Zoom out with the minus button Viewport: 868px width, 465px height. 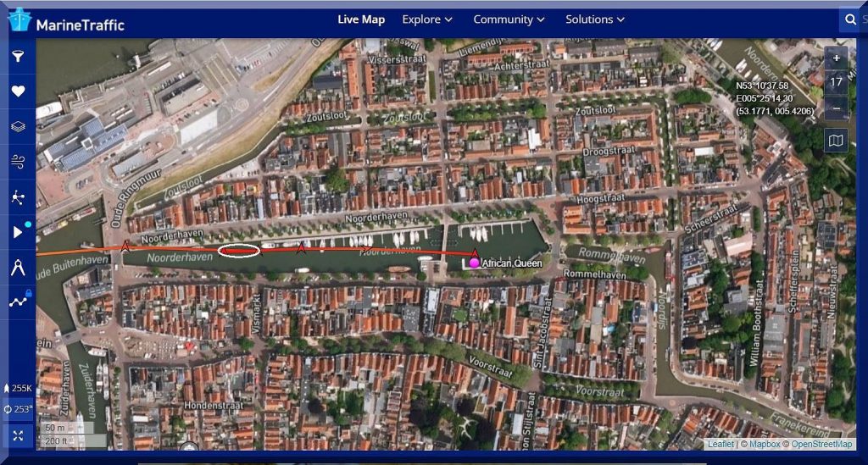coord(836,108)
